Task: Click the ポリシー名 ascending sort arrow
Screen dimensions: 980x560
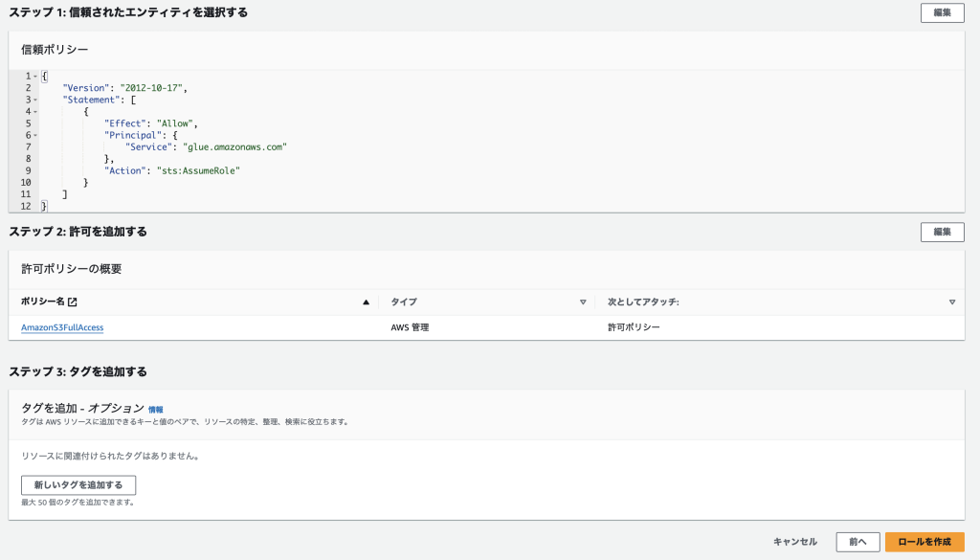Action: coord(366,302)
